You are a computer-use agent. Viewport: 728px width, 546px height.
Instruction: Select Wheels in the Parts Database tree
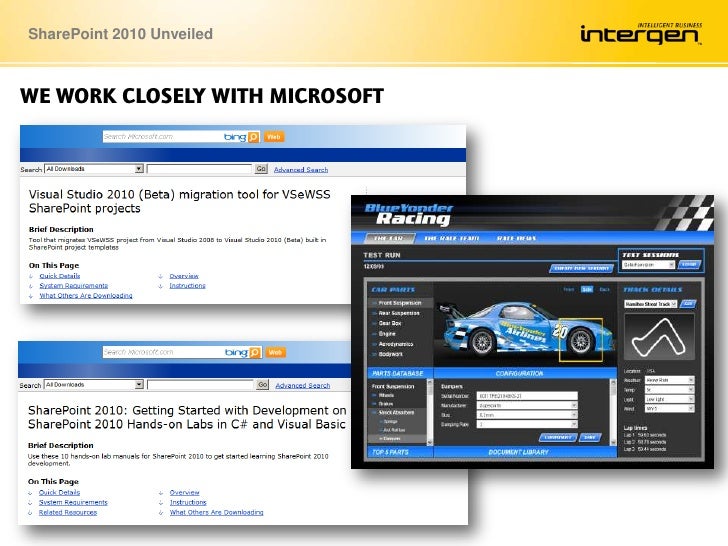click(x=386, y=396)
